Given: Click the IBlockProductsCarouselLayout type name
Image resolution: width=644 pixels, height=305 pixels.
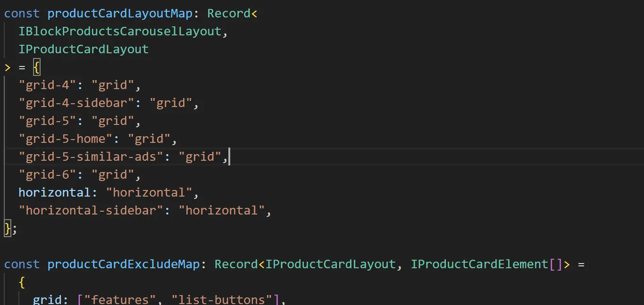Looking at the screenshot, I should tap(120, 31).
